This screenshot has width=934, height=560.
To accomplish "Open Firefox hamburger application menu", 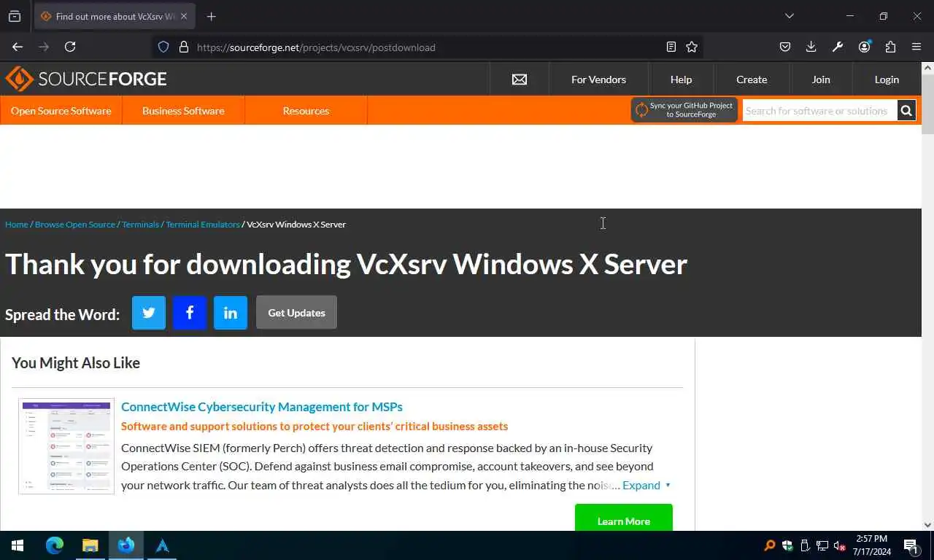I will tap(916, 47).
